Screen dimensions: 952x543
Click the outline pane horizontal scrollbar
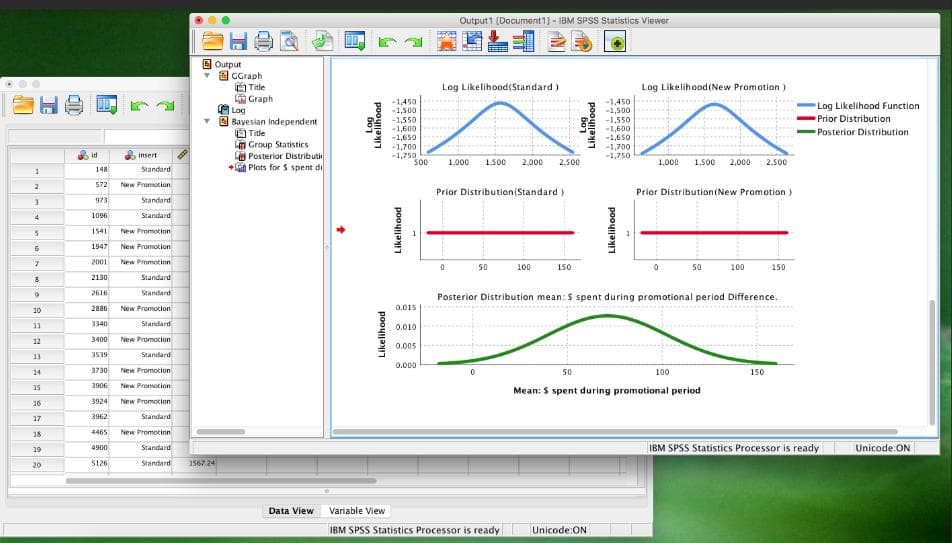click(220, 432)
